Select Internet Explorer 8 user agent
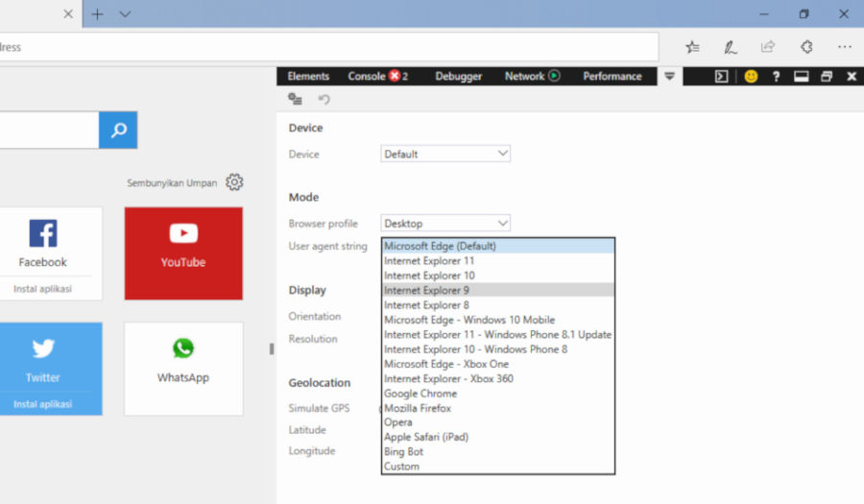The width and height of the screenshot is (864, 504). pos(498,304)
